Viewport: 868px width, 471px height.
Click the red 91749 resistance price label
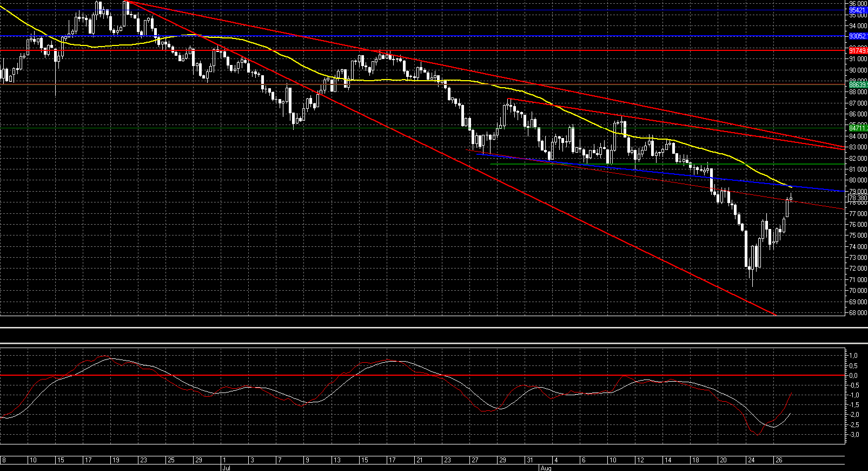coord(857,50)
